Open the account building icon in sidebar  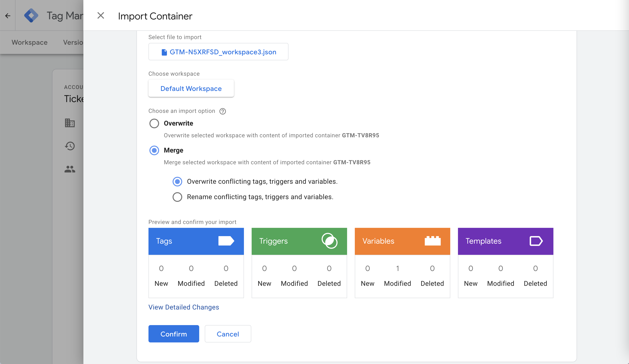click(70, 123)
